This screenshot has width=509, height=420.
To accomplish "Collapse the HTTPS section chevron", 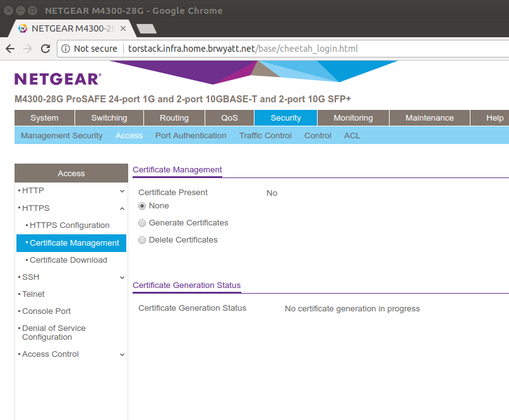I will [122, 208].
